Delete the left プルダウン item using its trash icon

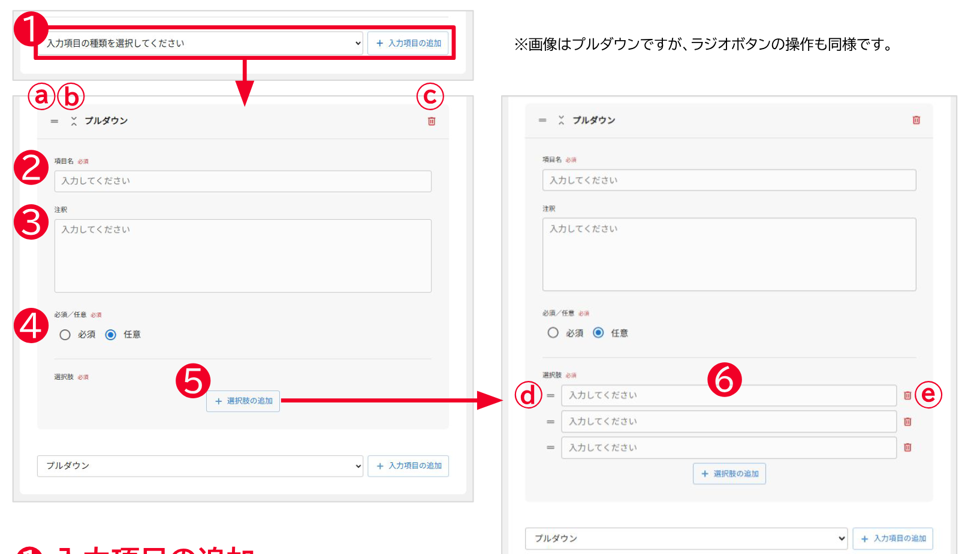click(432, 121)
